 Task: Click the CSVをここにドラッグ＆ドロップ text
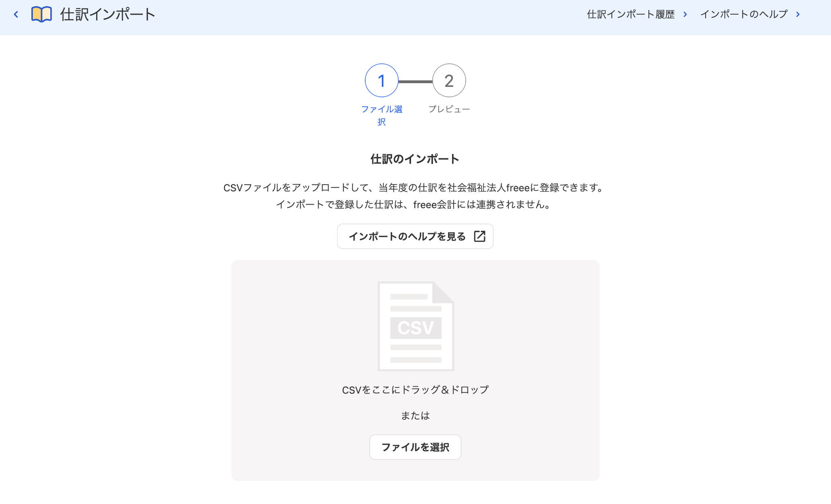[x=415, y=390]
